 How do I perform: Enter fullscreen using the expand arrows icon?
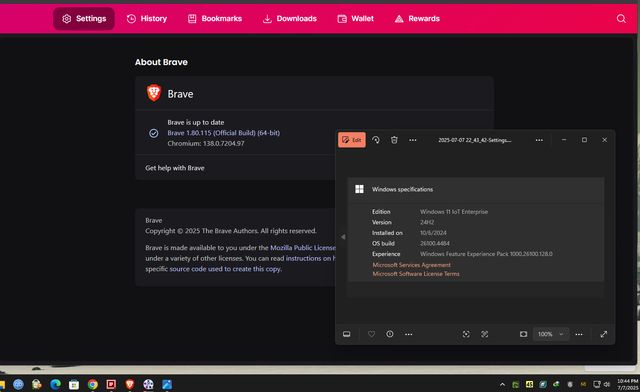coord(604,334)
